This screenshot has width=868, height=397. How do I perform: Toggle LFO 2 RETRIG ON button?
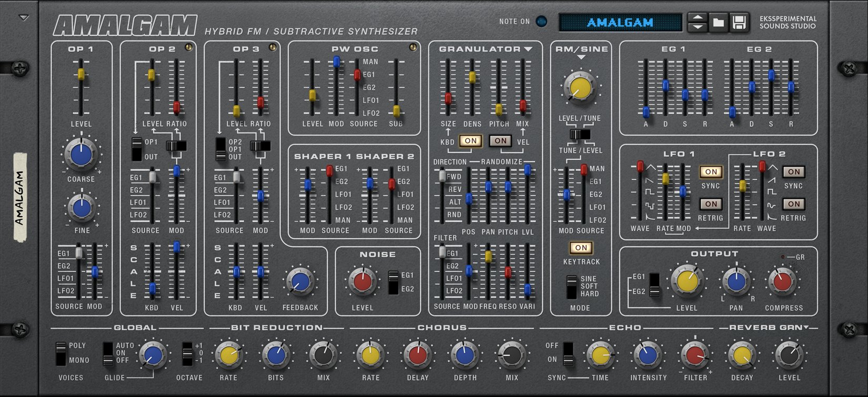click(794, 204)
